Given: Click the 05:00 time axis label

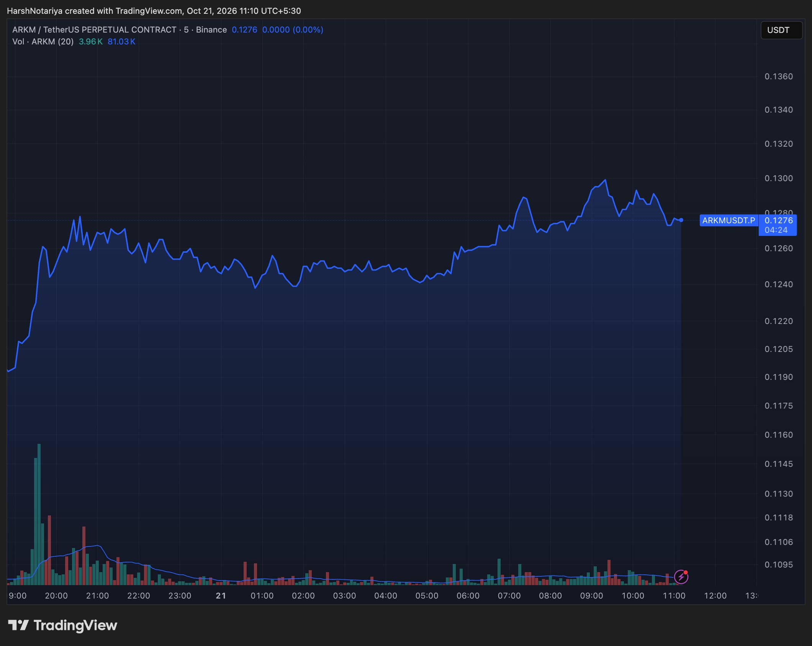Looking at the screenshot, I should pos(427,596).
